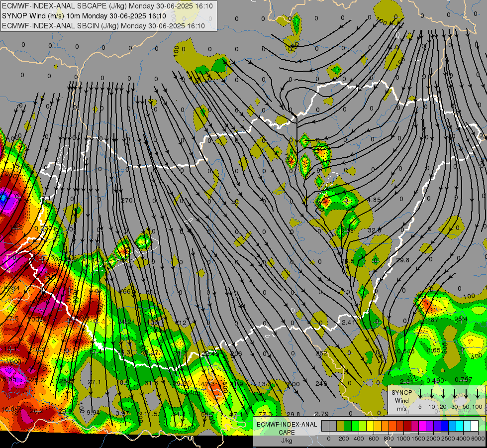487x448 pixels.
Task: Select the dark green CAPE legend swatch
Action: click(x=348, y=426)
